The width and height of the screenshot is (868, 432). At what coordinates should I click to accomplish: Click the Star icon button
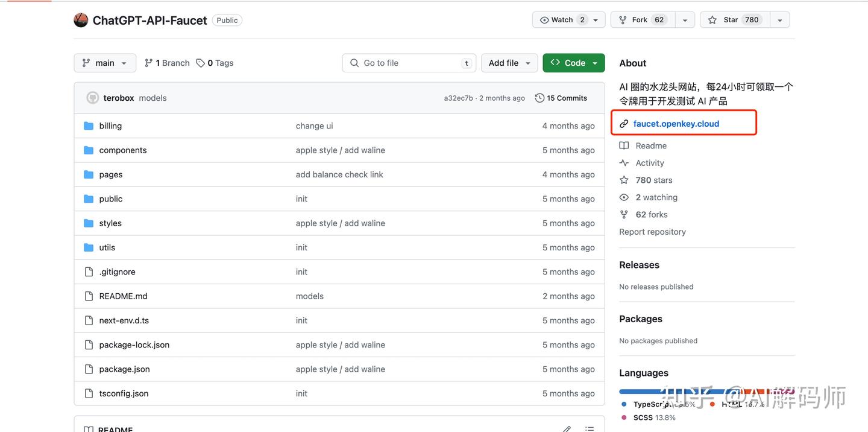pos(712,20)
